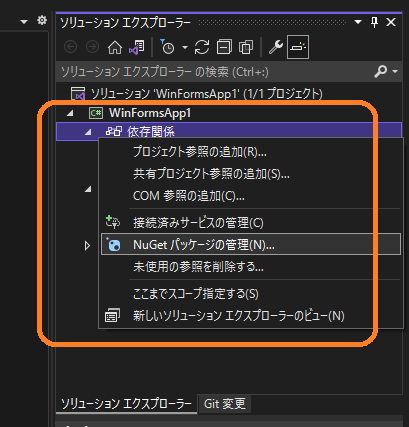
Task: Choose プロジェクト参照の追加(R)... menu item
Action: 251,152
